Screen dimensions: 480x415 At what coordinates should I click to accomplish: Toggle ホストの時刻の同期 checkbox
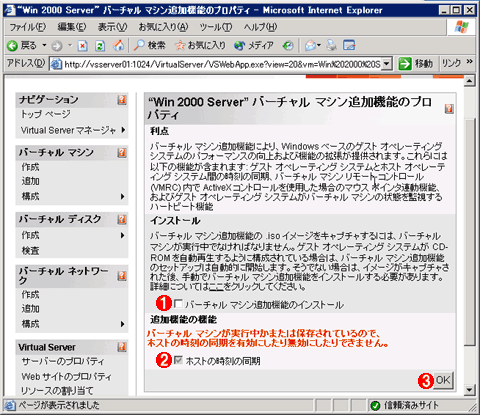(178, 360)
